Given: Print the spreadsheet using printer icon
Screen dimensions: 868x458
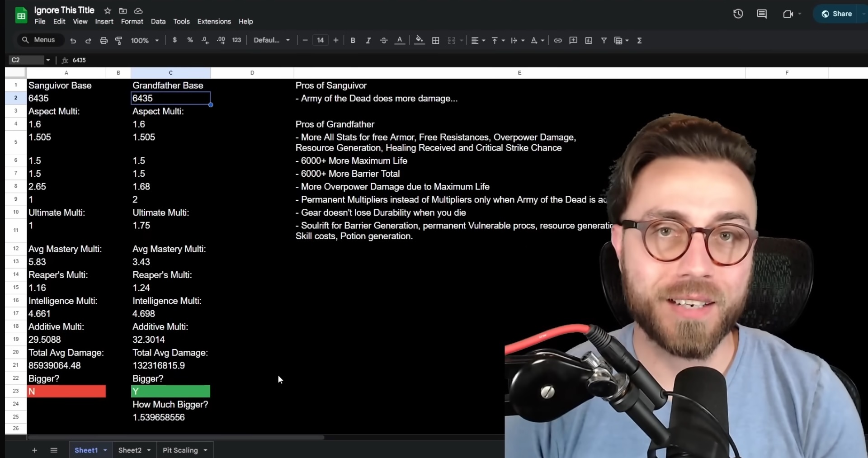Looking at the screenshot, I should [104, 41].
